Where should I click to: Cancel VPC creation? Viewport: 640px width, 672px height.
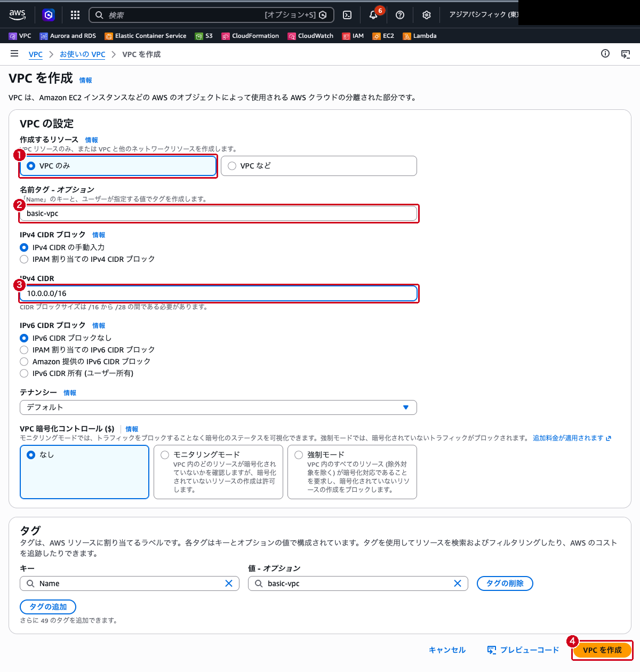tap(447, 650)
